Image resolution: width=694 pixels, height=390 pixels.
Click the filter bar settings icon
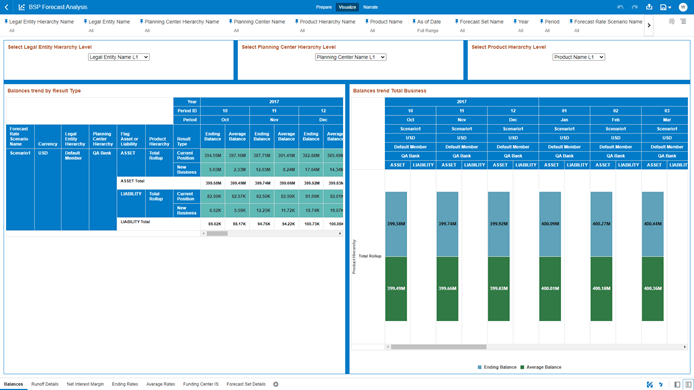point(672,21)
